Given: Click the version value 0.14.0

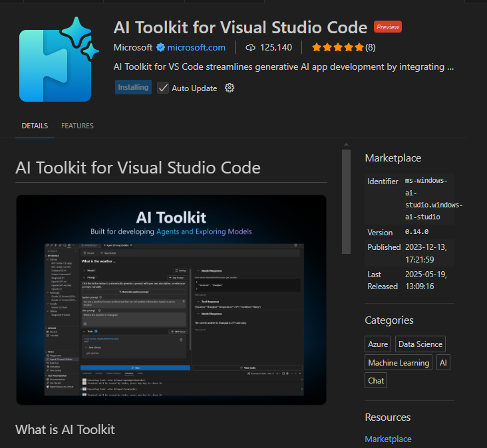Looking at the screenshot, I should [416, 232].
